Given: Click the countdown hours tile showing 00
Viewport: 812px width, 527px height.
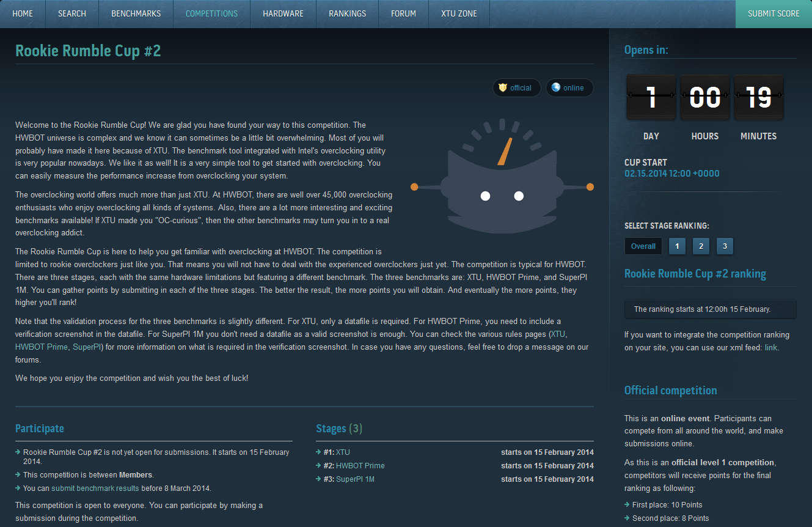Looking at the screenshot, I should click(705, 97).
